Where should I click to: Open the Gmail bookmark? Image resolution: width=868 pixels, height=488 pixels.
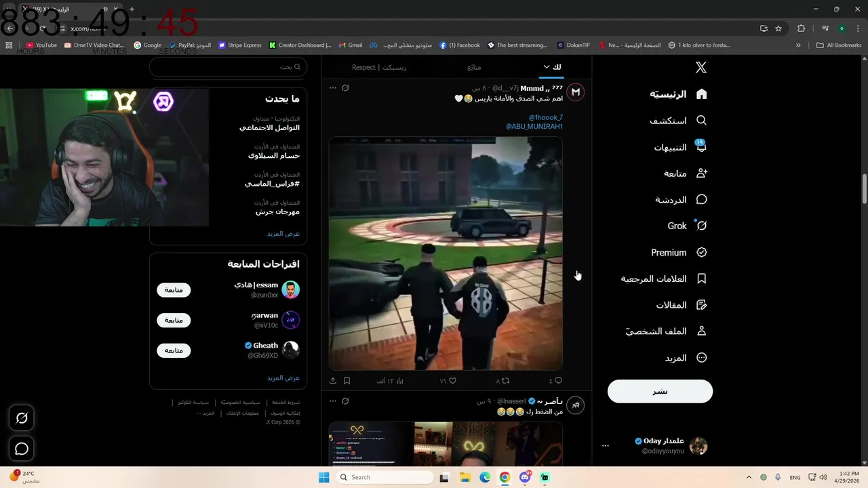tap(351, 45)
